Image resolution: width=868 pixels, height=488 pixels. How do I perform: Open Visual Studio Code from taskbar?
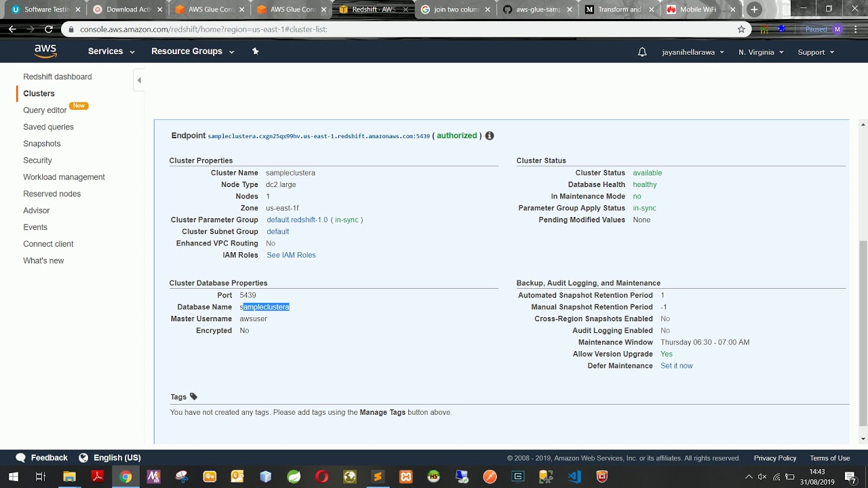(x=574, y=476)
